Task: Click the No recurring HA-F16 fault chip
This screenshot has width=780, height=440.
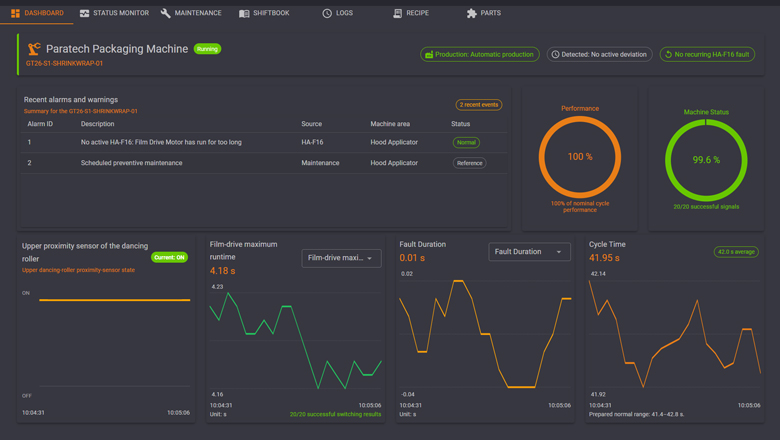Action: click(x=707, y=54)
